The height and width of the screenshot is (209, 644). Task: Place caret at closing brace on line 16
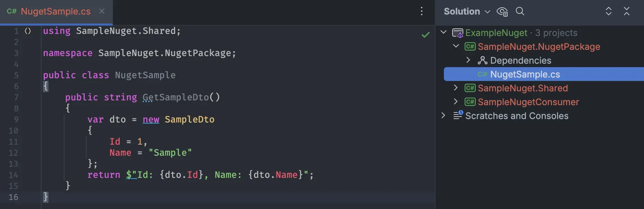[46, 197]
